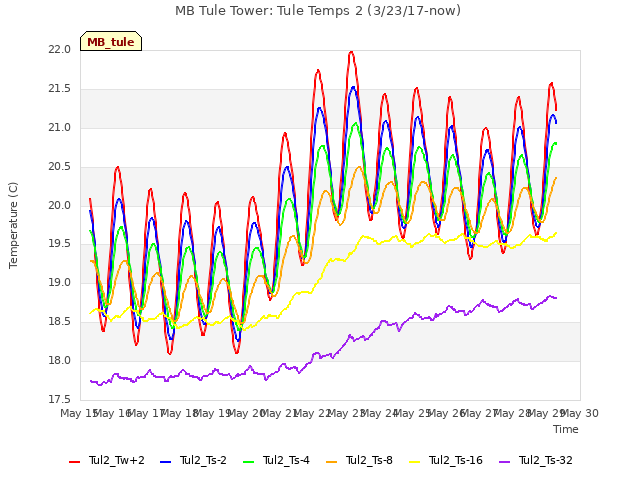
Task: Click the 20.0 y-axis tick label
Action: pyautogui.click(x=60, y=205)
